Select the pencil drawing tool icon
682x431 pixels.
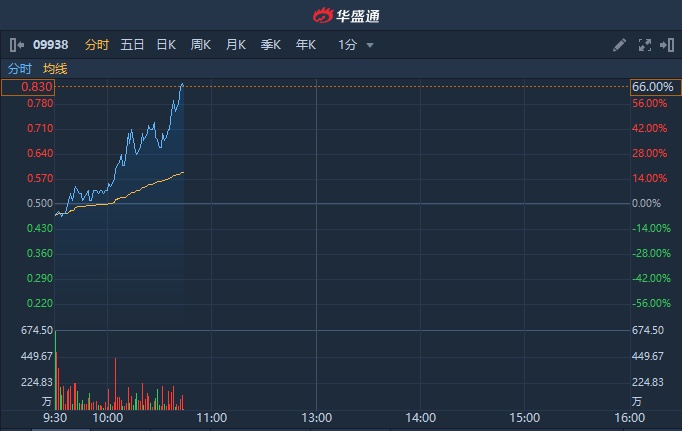coord(620,45)
